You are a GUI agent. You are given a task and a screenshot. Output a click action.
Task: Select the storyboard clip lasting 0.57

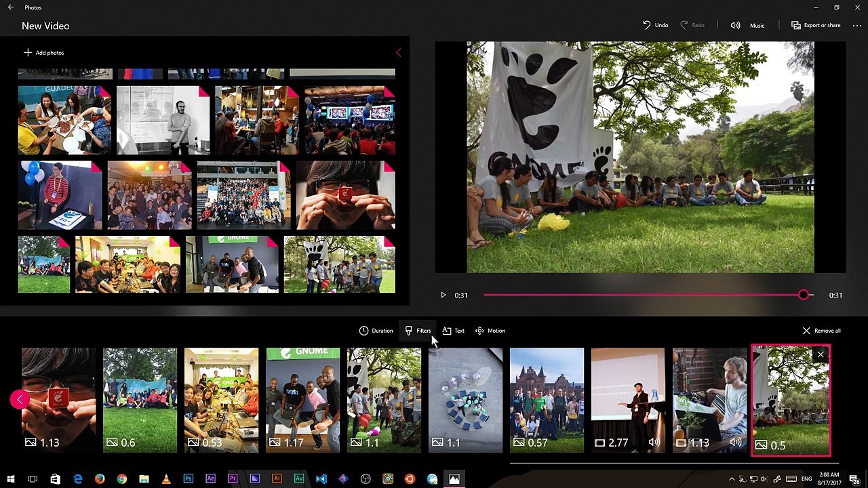pyautogui.click(x=547, y=400)
